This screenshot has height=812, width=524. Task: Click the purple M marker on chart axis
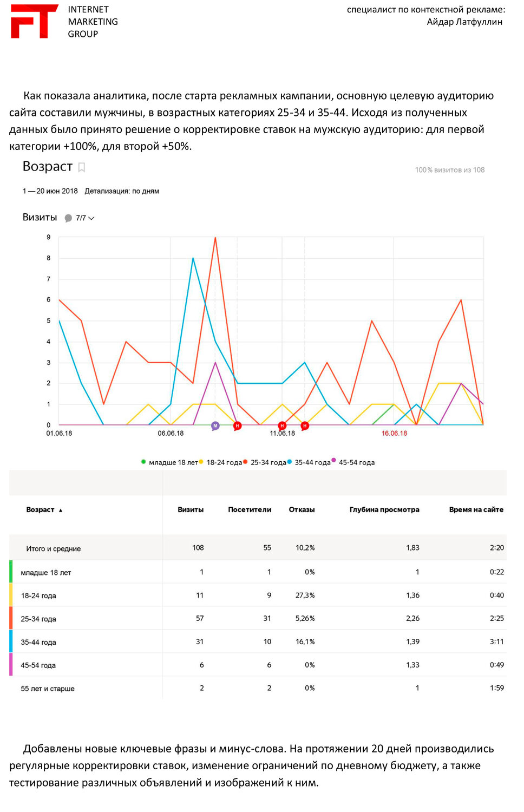point(215,425)
